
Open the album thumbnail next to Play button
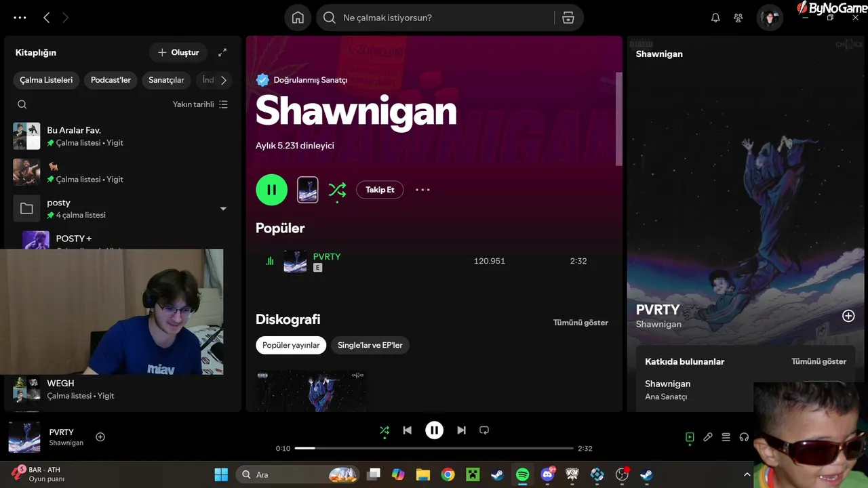tap(307, 190)
